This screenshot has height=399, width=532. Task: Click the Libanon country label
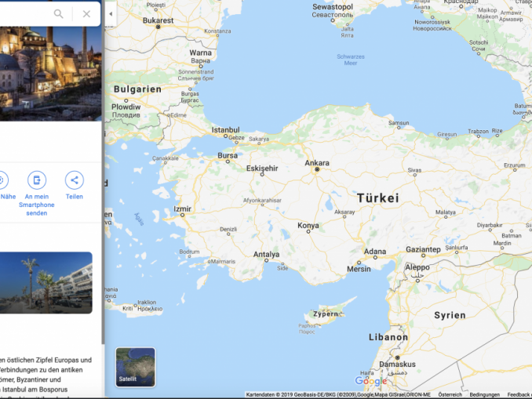(x=388, y=337)
